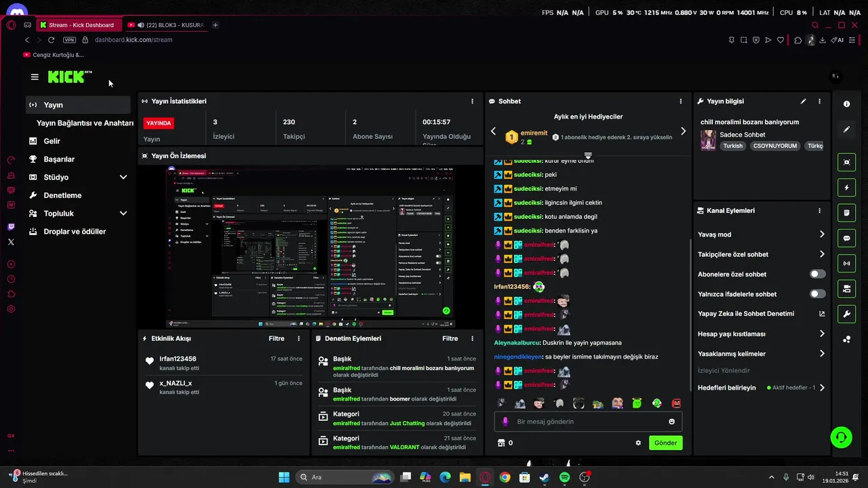The height and width of the screenshot is (488, 868).
Task: Click the broadcast signal widget icon in rail
Action: [x=846, y=264]
